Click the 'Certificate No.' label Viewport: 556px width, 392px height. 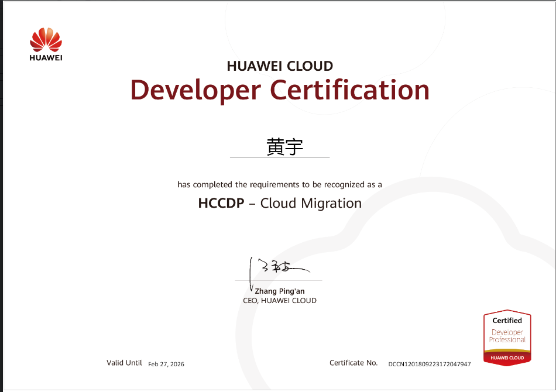tap(353, 363)
